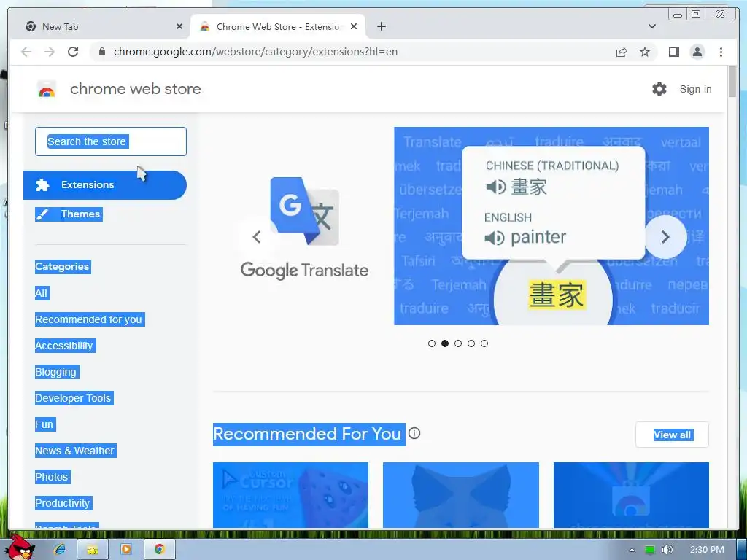Open web store settings gear
The width and height of the screenshot is (747, 560).
(659, 89)
